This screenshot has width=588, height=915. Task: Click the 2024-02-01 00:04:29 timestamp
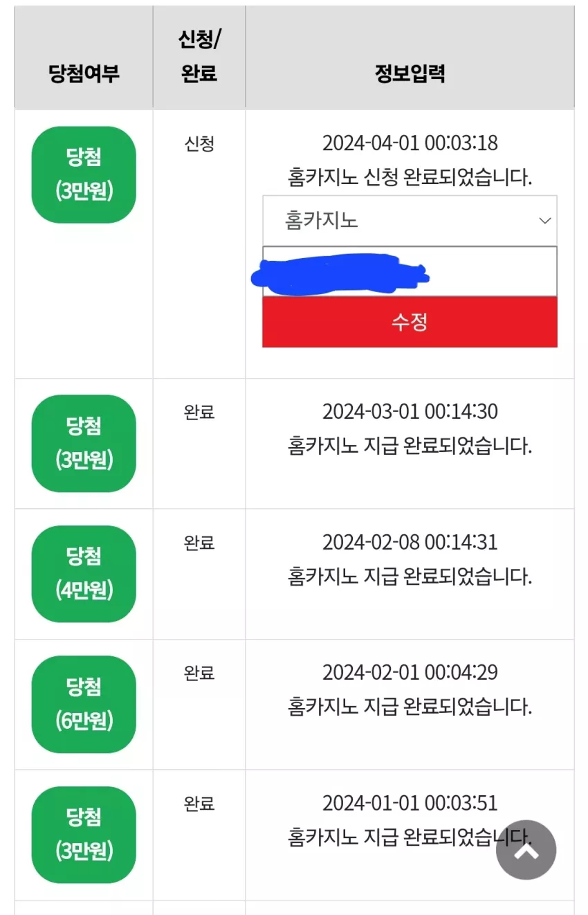pyautogui.click(x=410, y=673)
